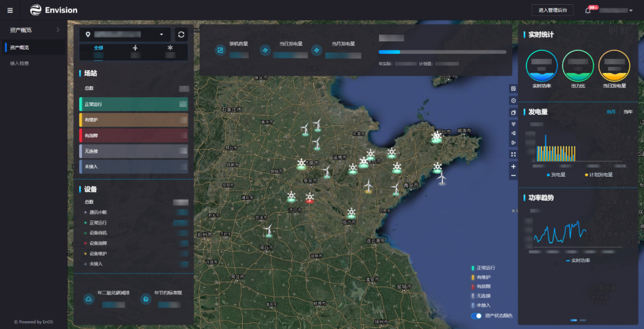Switch 发电量 chart to 当月

coord(611,112)
